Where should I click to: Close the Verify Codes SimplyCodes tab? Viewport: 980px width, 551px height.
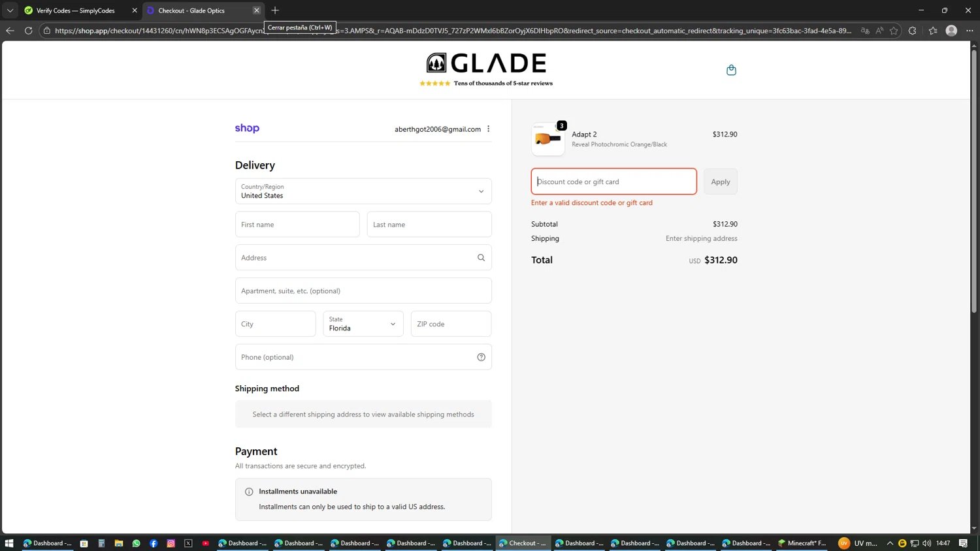click(135, 10)
